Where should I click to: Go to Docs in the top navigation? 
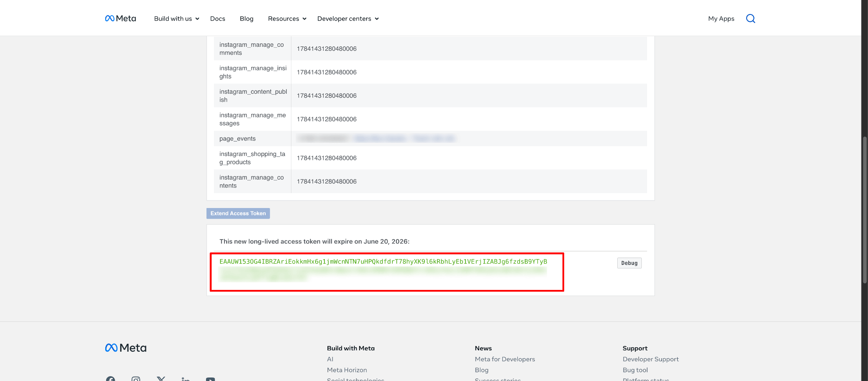[217, 18]
